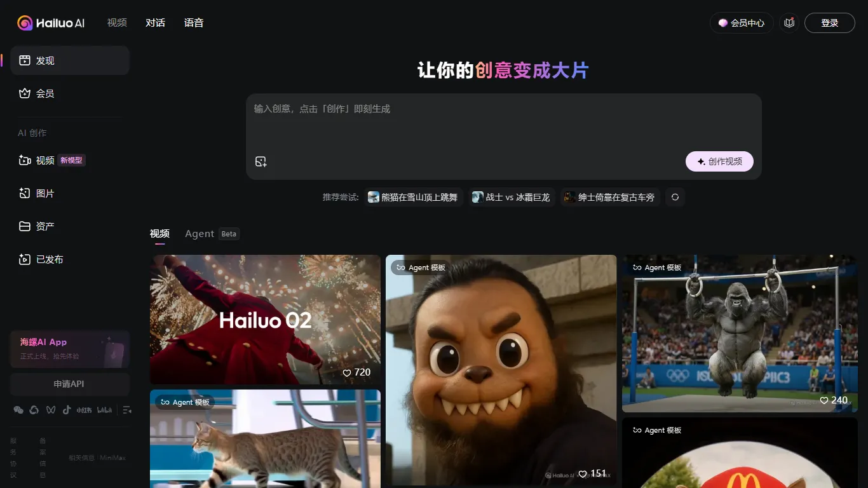
Task: Click the 创作视频 generate button
Action: (x=719, y=161)
